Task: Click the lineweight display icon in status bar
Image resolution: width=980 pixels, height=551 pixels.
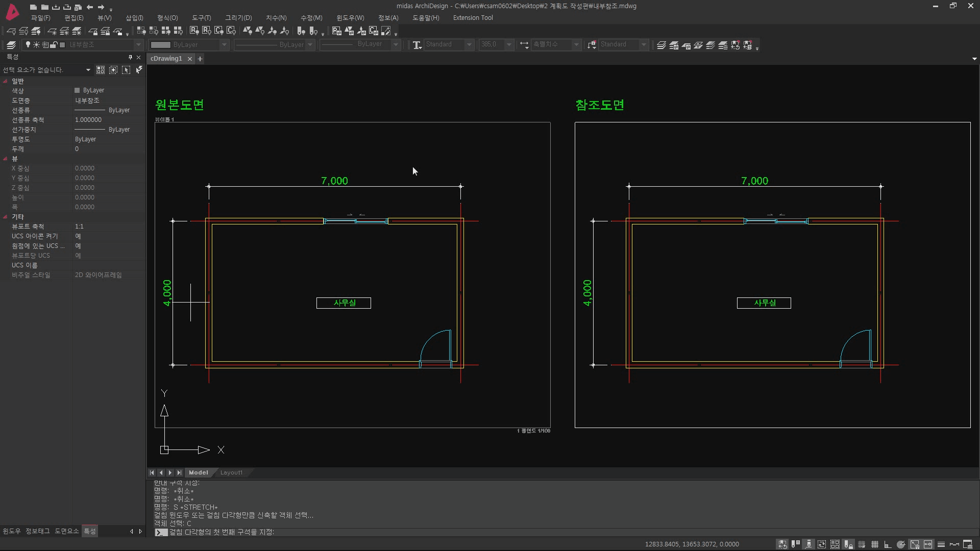Action: (941, 544)
